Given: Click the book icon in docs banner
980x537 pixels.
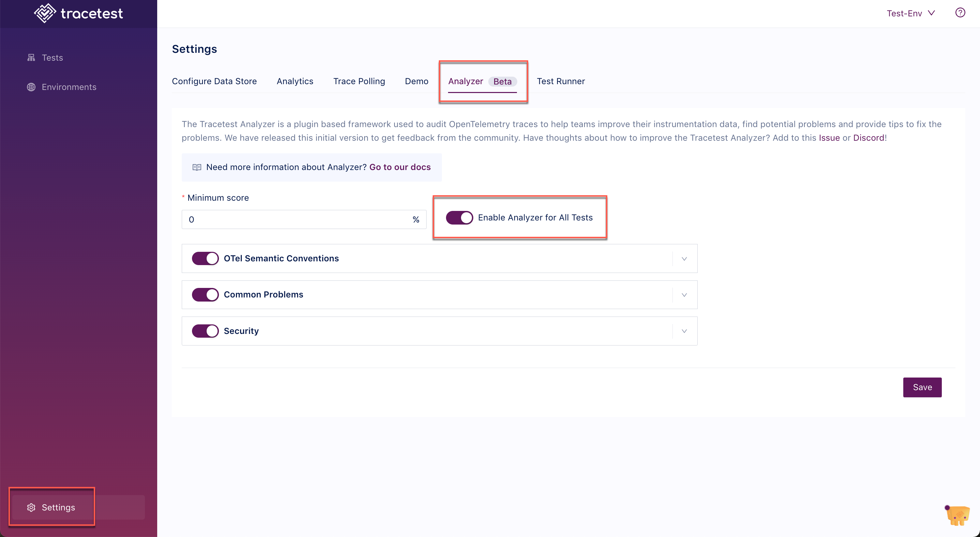Looking at the screenshot, I should click(197, 167).
